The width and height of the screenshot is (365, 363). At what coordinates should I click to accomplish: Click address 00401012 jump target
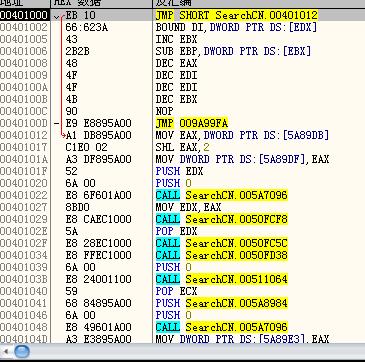tap(24, 135)
